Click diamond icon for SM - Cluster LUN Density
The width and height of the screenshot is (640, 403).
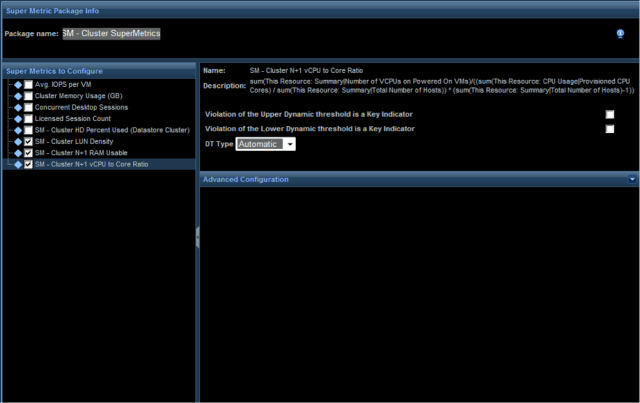point(17,141)
